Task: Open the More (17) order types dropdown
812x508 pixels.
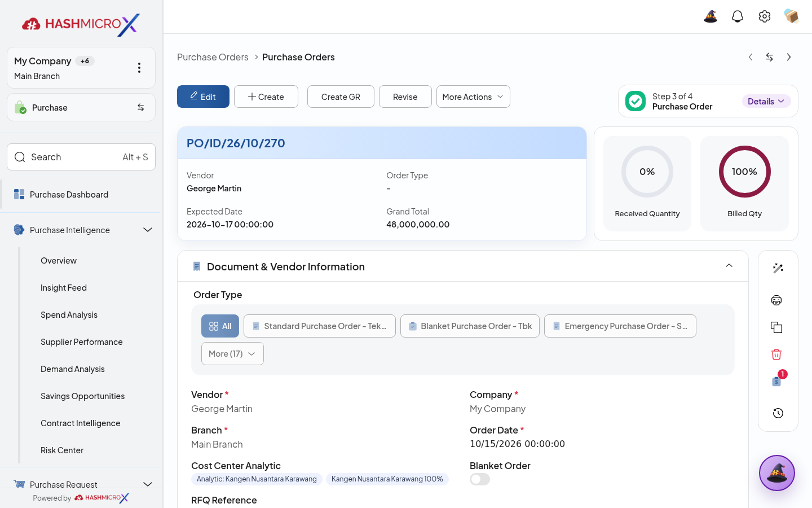Action: pyautogui.click(x=232, y=354)
